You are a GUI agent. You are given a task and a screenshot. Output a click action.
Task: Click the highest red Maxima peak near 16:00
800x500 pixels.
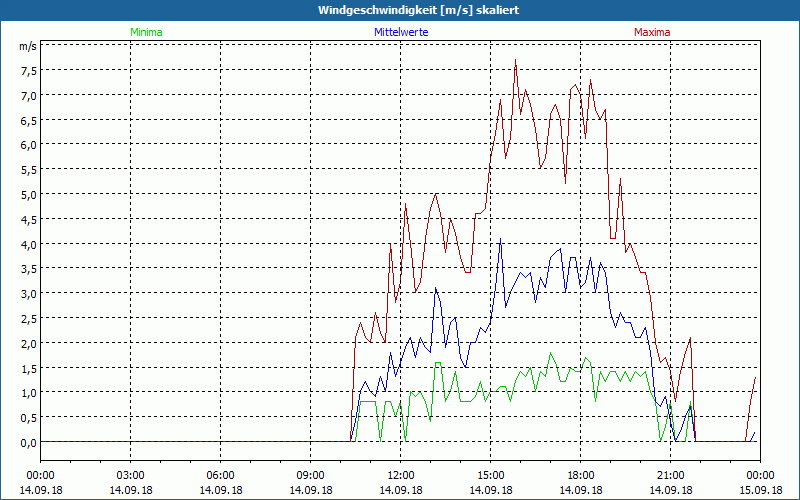pos(515,60)
